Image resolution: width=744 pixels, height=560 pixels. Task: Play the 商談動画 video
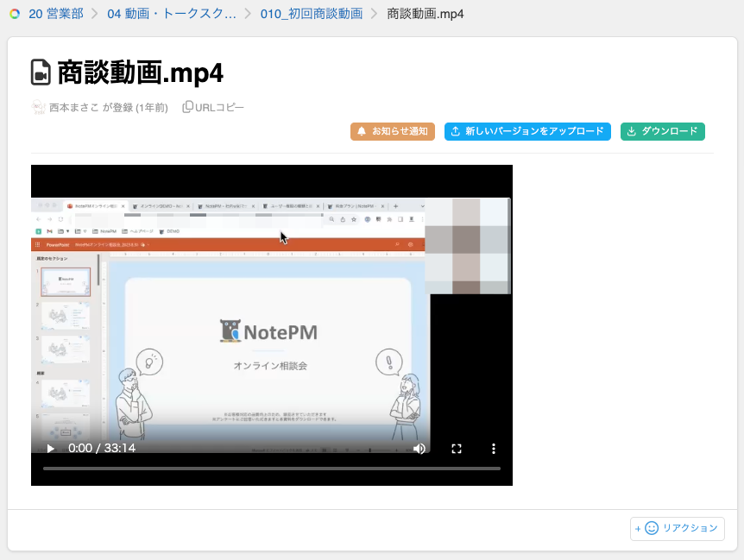click(50, 449)
